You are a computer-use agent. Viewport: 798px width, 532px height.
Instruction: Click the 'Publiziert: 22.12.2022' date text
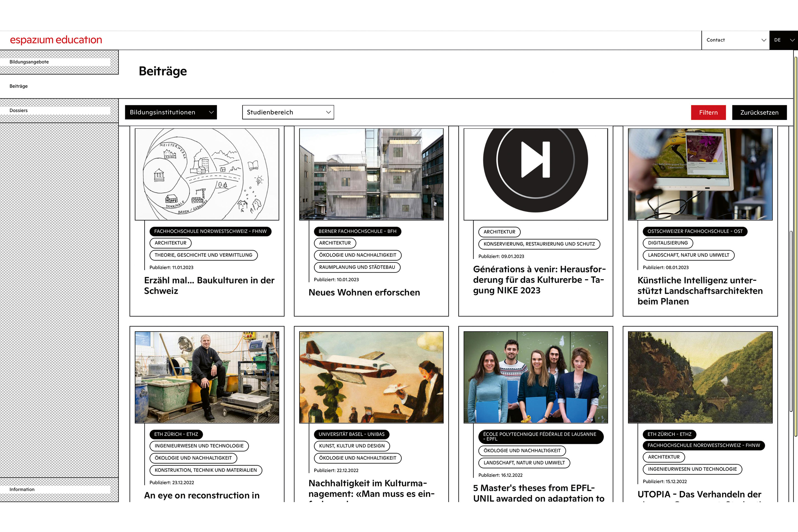(x=336, y=470)
